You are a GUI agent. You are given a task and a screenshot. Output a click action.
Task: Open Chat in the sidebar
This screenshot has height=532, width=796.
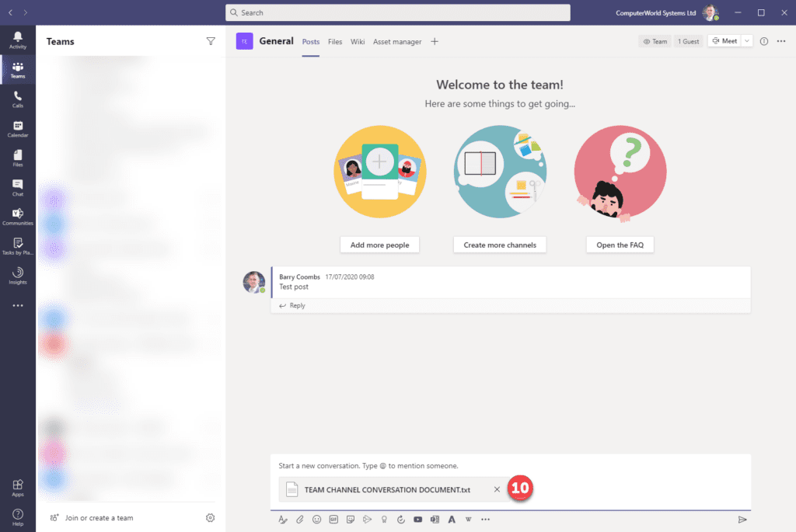tap(18, 188)
